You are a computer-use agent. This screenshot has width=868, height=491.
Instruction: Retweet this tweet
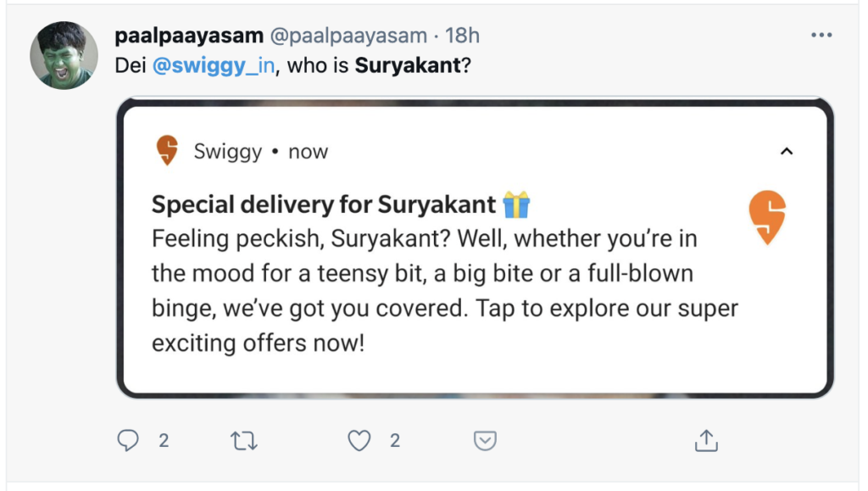pos(244,440)
